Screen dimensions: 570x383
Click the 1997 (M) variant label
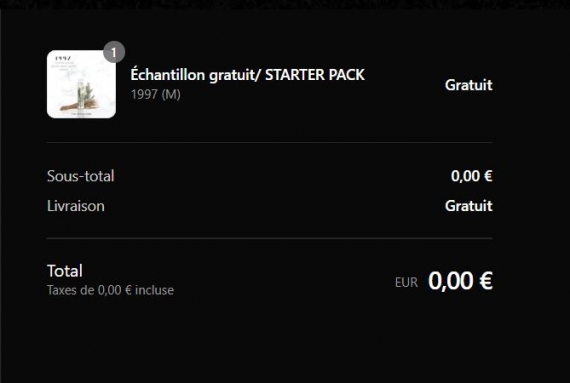(x=156, y=94)
